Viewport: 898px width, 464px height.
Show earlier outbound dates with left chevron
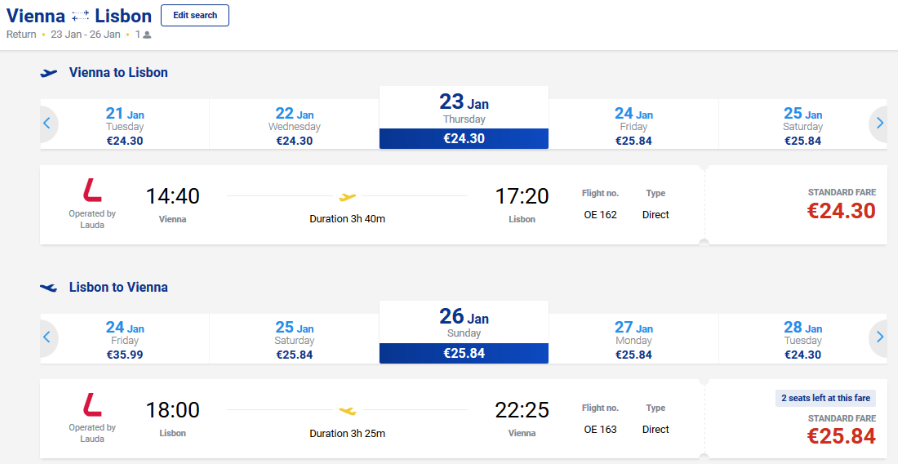[x=48, y=124]
